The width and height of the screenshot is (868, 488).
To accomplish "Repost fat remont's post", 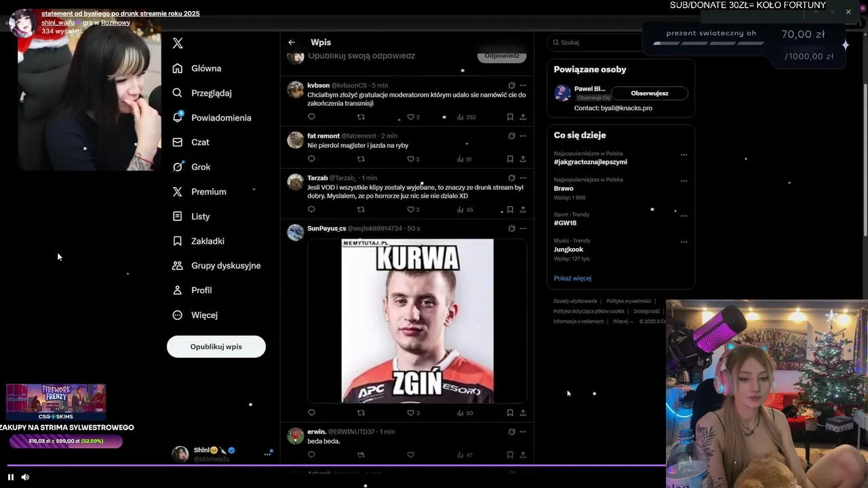I will click(x=361, y=159).
